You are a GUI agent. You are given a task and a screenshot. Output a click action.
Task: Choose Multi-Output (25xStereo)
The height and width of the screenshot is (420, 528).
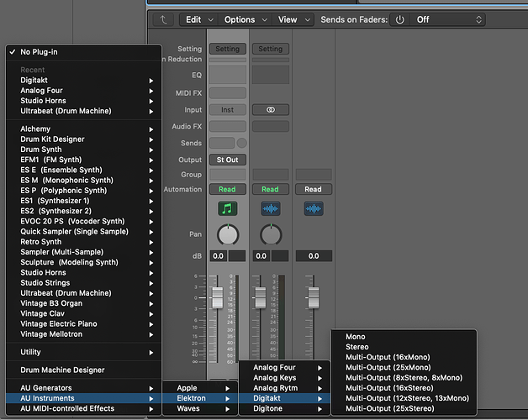click(x=404, y=408)
